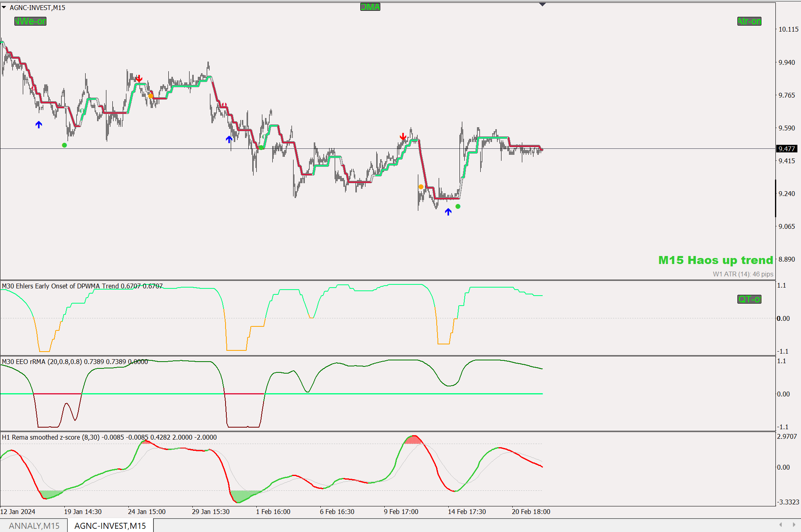Click the green dot beside the lowest blue arrow

458,206
